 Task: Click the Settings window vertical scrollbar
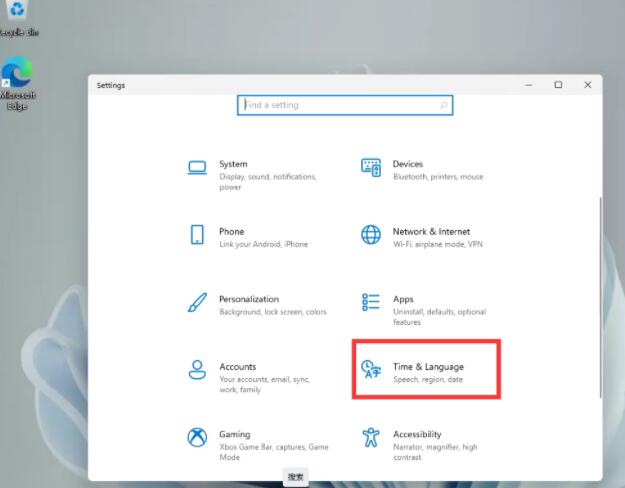click(600, 297)
